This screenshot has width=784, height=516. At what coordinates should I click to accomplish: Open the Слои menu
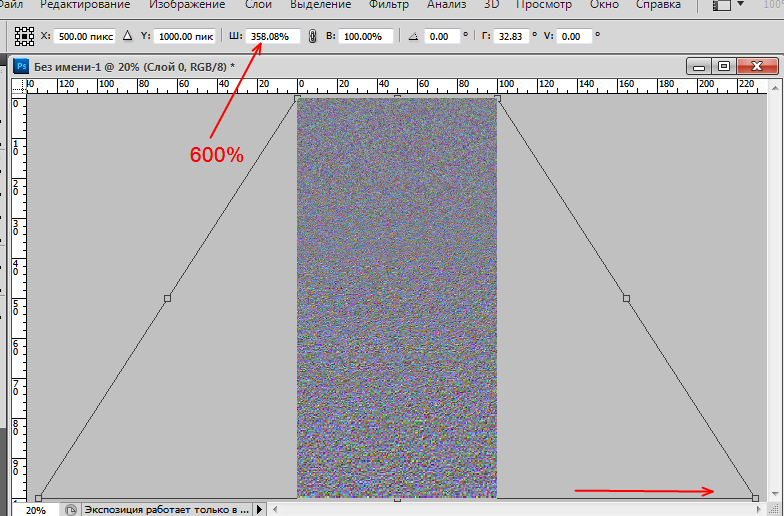(258, 4)
